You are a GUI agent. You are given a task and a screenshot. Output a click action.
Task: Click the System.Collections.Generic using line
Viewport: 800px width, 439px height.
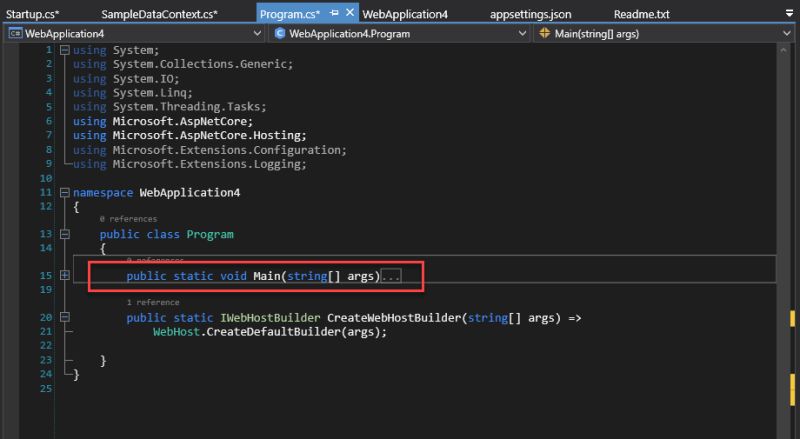coord(183,64)
